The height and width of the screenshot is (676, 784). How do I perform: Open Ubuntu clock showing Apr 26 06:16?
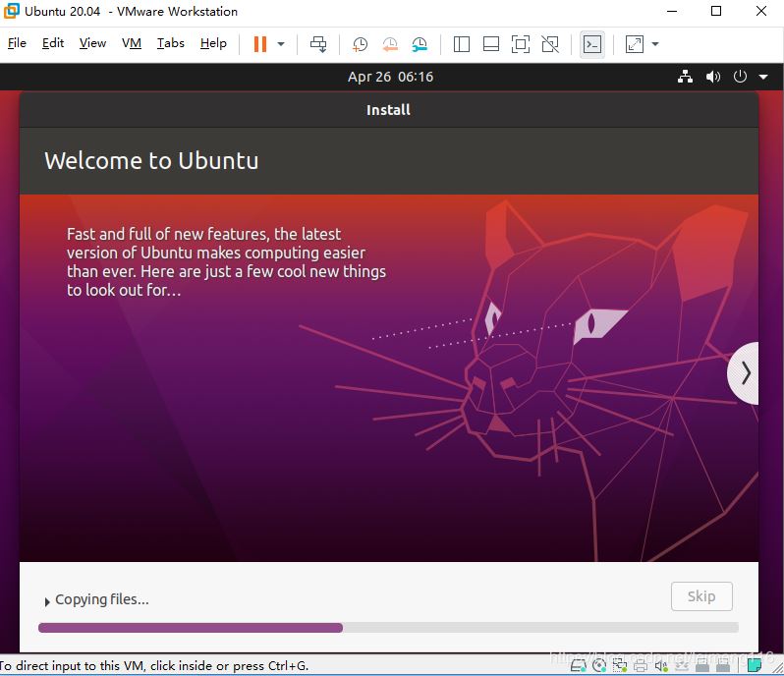pyautogui.click(x=390, y=77)
